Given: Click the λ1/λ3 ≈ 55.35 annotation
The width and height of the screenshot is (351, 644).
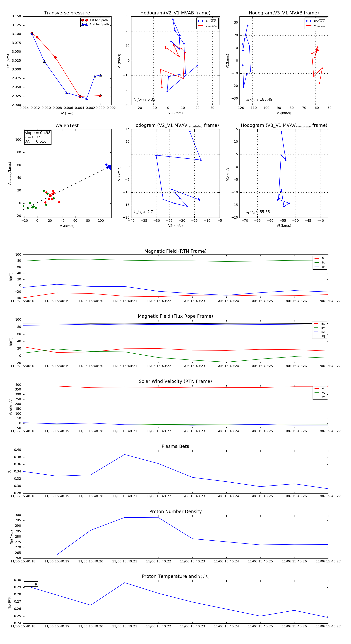Looking at the screenshot, I should click(258, 212).
